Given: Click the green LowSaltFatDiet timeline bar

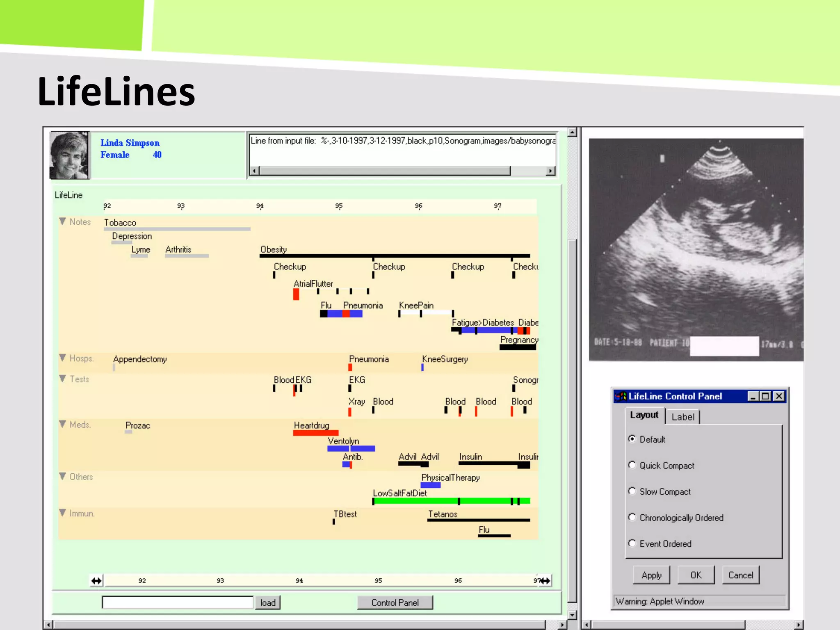Looking at the screenshot, I should [414, 501].
